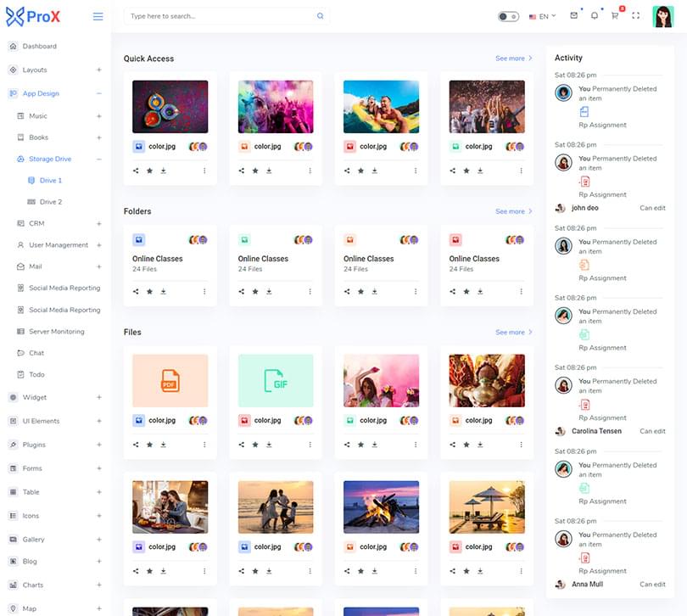Expand the Music submenu
Screen dimensions: 687x616
[x=98, y=115]
